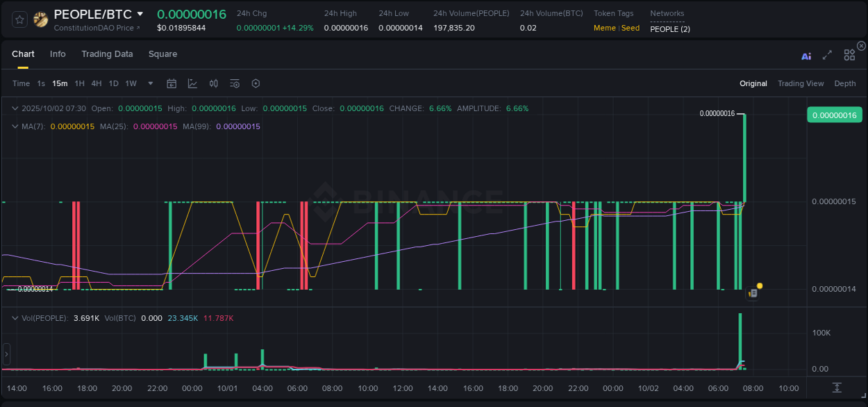
Task: Click the Meme token tag link
Action: [605, 28]
